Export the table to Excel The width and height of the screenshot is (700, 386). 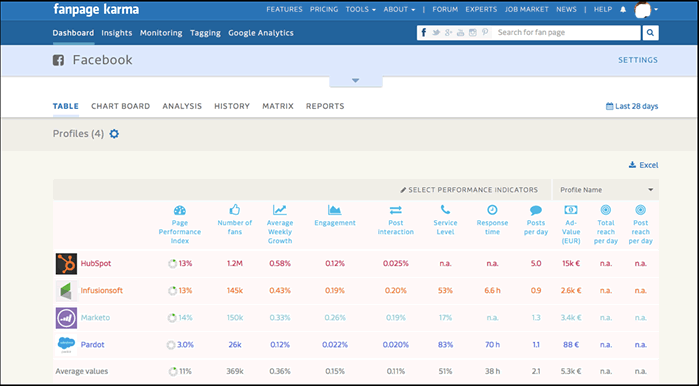(643, 165)
